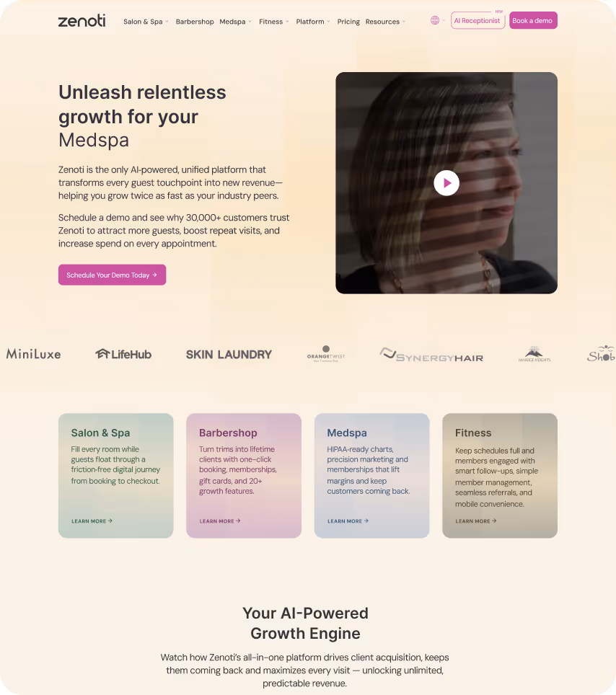Click the Zenoti logo

82,21
